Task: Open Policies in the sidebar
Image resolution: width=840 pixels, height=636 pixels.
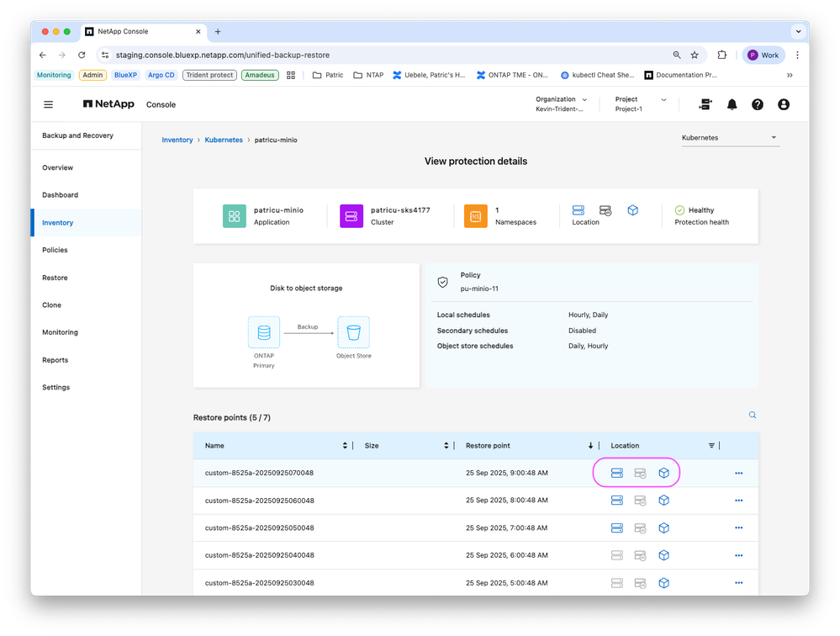Action: 55,250
